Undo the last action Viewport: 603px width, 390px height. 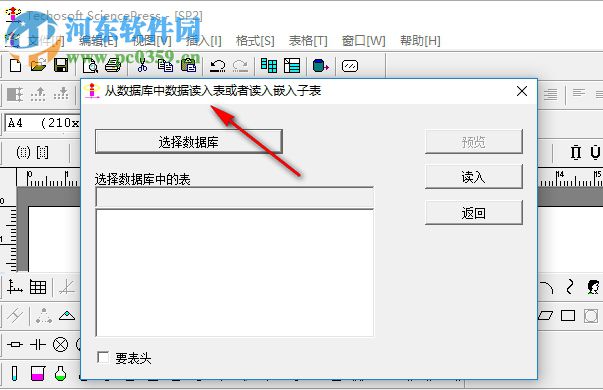pyautogui.click(x=217, y=66)
